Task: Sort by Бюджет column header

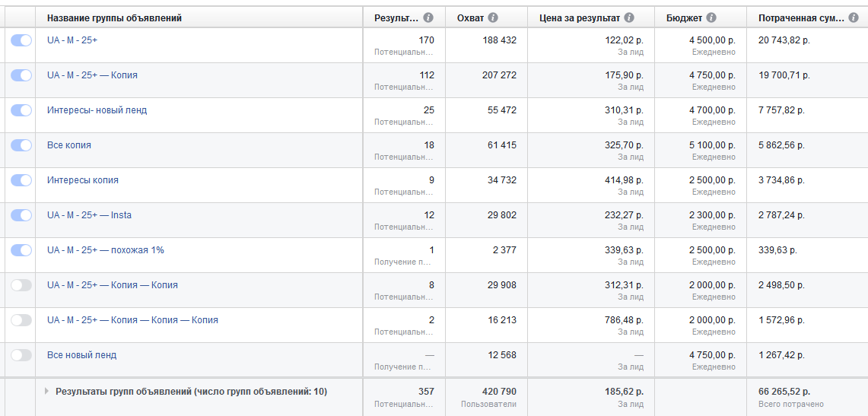Action: point(683,17)
